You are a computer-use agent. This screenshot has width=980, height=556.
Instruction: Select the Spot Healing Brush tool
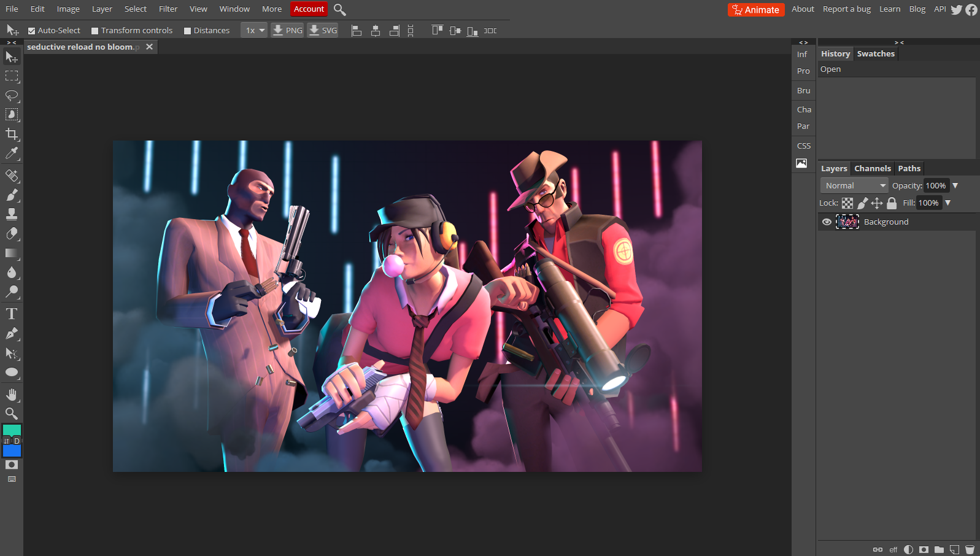[12, 176]
